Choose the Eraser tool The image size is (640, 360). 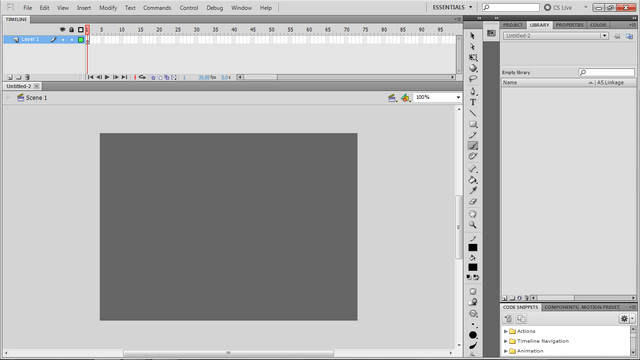(x=473, y=201)
